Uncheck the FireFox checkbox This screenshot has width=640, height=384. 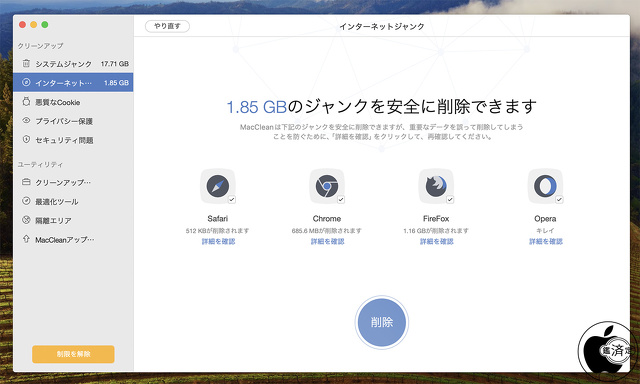click(450, 200)
